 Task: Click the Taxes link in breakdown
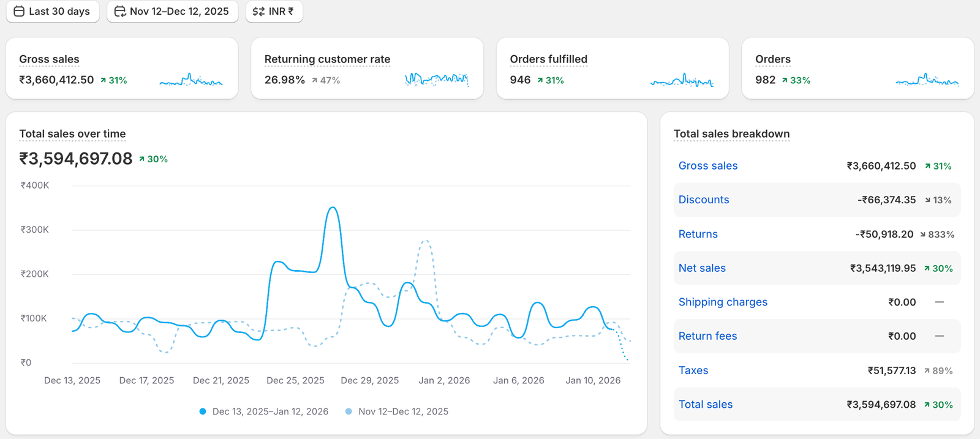[693, 370]
